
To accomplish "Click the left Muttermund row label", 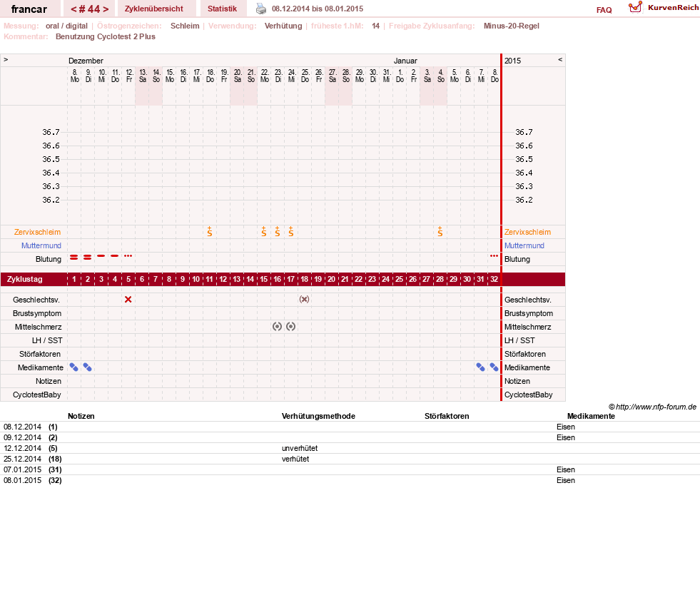I will click(x=41, y=245).
